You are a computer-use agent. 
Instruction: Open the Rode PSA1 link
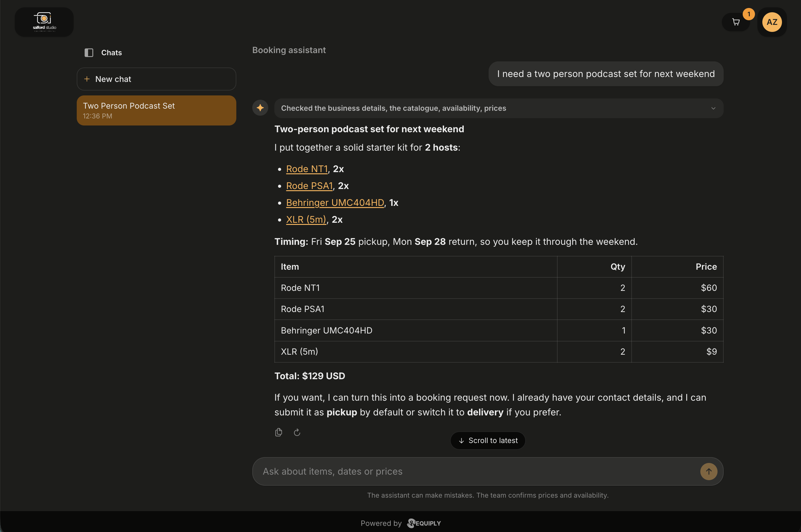pos(309,186)
